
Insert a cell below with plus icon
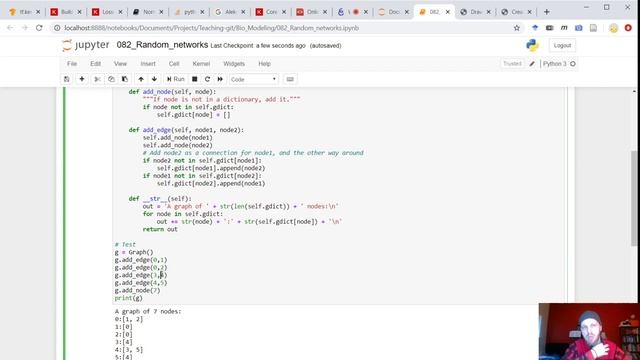tap(82, 79)
